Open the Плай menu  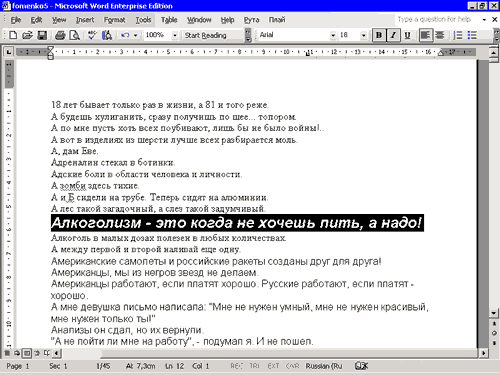point(277,20)
